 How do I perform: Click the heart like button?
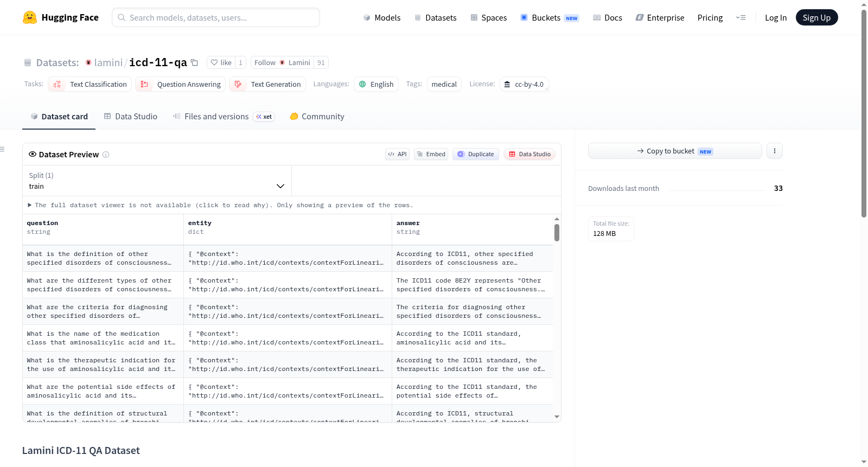[221, 62]
